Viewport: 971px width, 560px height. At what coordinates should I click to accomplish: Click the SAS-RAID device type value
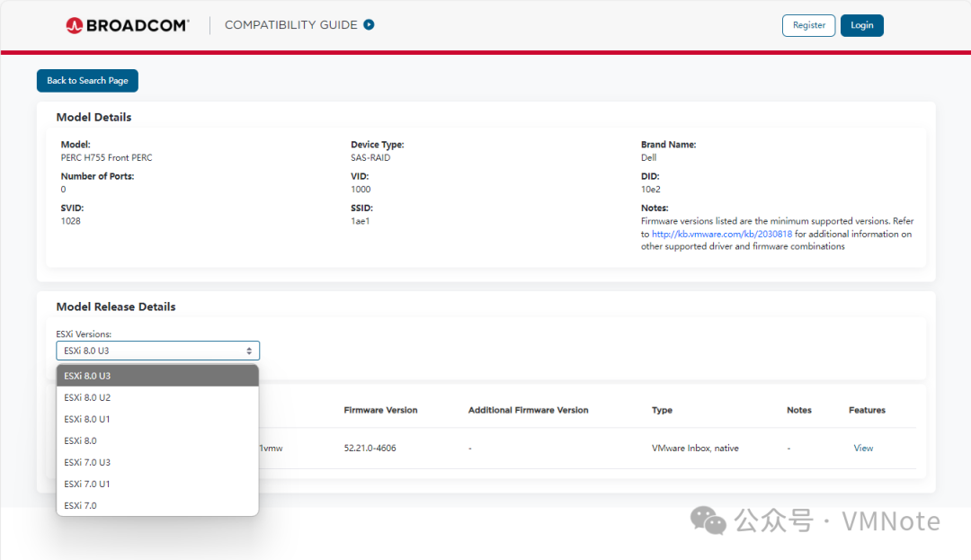point(370,158)
